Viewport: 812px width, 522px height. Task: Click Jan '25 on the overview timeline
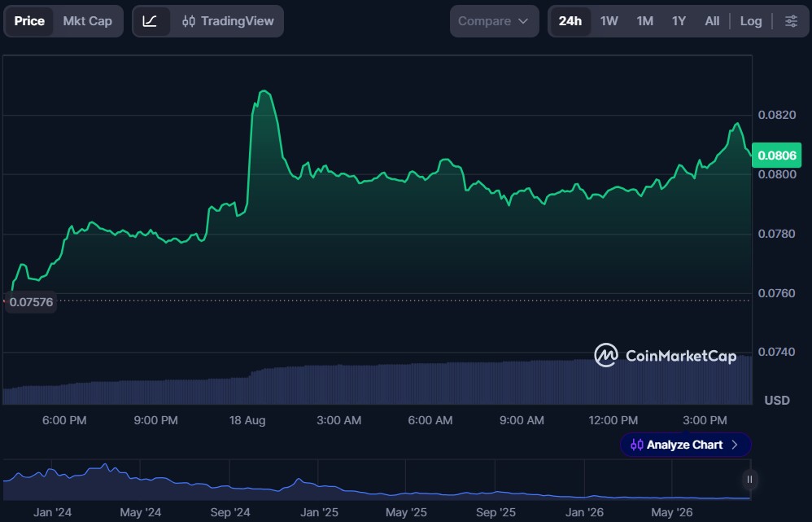(319, 513)
